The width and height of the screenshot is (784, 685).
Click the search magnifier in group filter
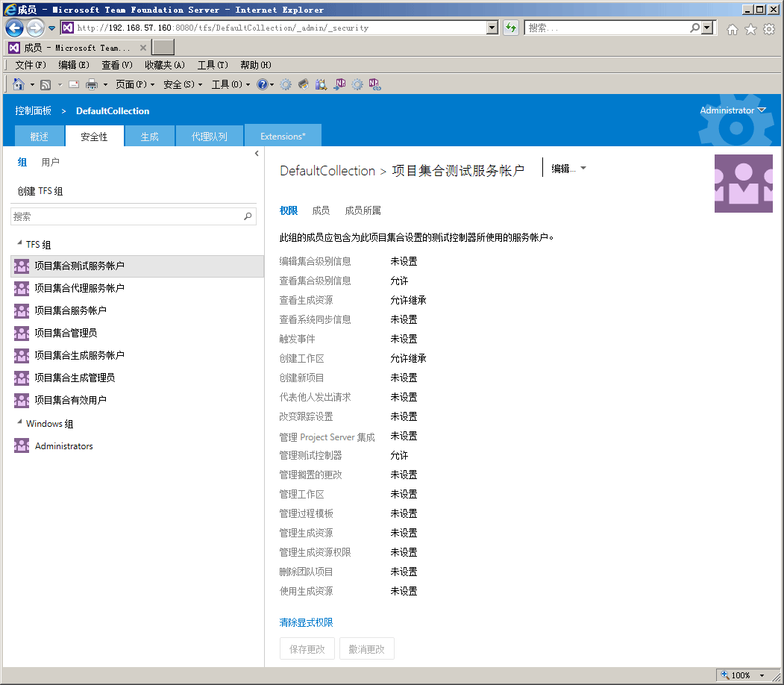coord(248,216)
